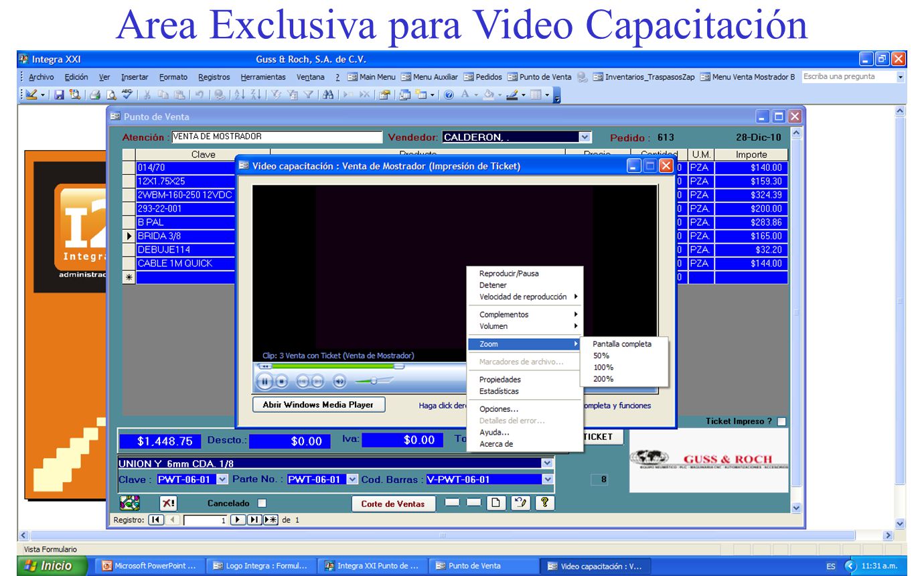The image size is (924, 576).
Task: Open the Clave PWT-06-01 dropdown
Action: click(x=222, y=480)
